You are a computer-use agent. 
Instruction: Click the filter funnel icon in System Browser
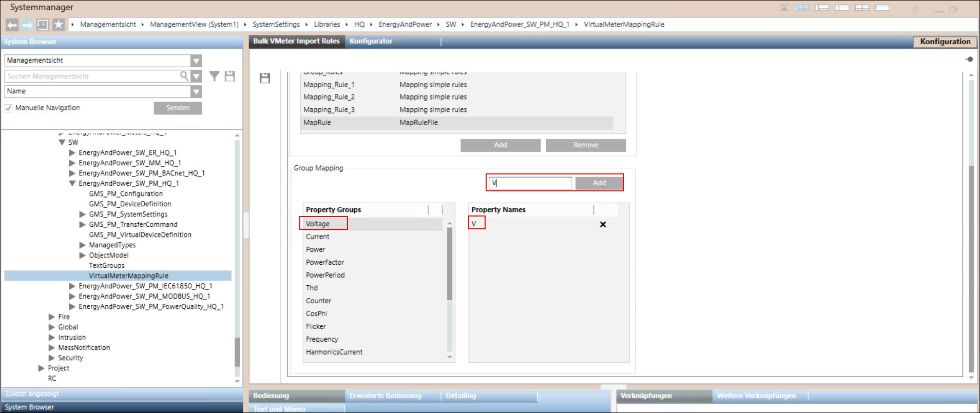click(x=215, y=76)
